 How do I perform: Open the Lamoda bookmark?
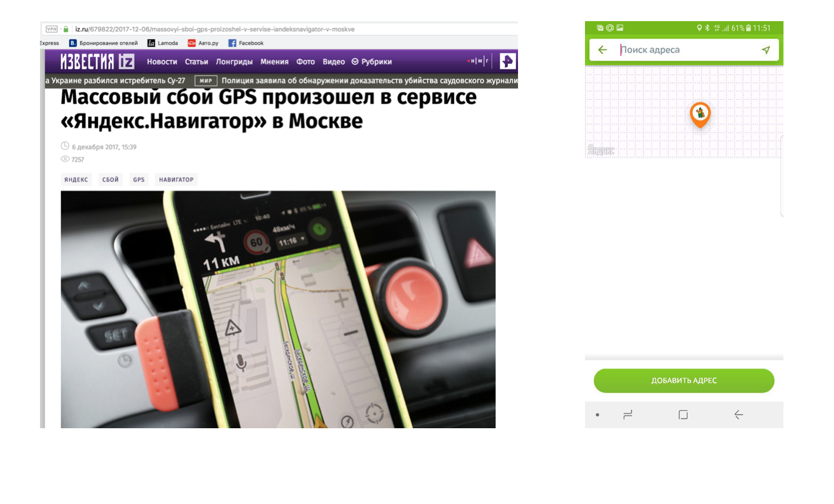coord(163,43)
